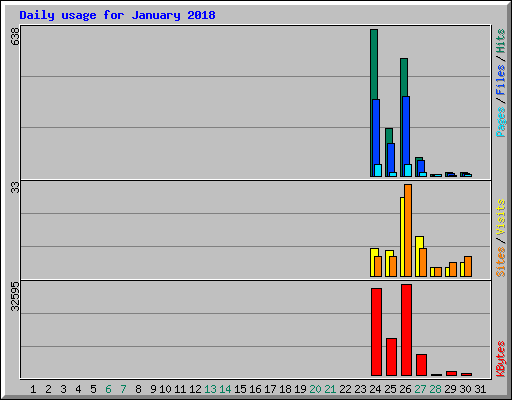Select the red KBytes bar for day 25
Image resolution: width=512 pixels, height=400 pixels.
click(391, 357)
